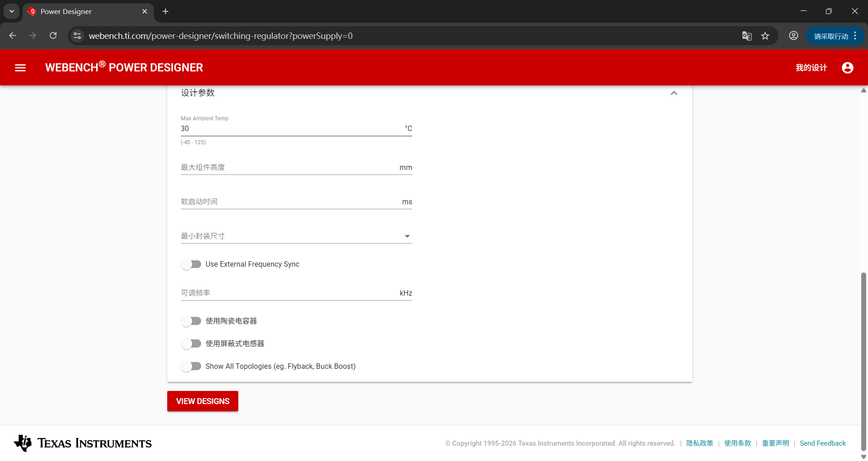The image size is (868, 461).
Task: Click the VIEW DESIGNS button
Action: (x=203, y=401)
